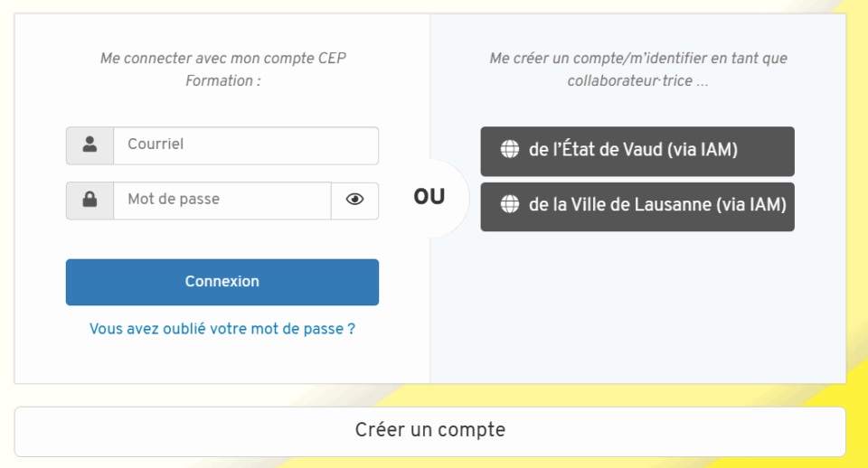The image size is (868, 468).
Task: Click globe icon on Ville de Lausanne button
Action: (510, 205)
